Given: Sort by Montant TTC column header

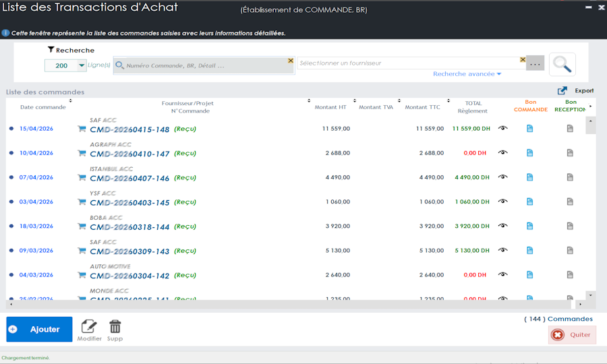Looking at the screenshot, I should 422,107.
